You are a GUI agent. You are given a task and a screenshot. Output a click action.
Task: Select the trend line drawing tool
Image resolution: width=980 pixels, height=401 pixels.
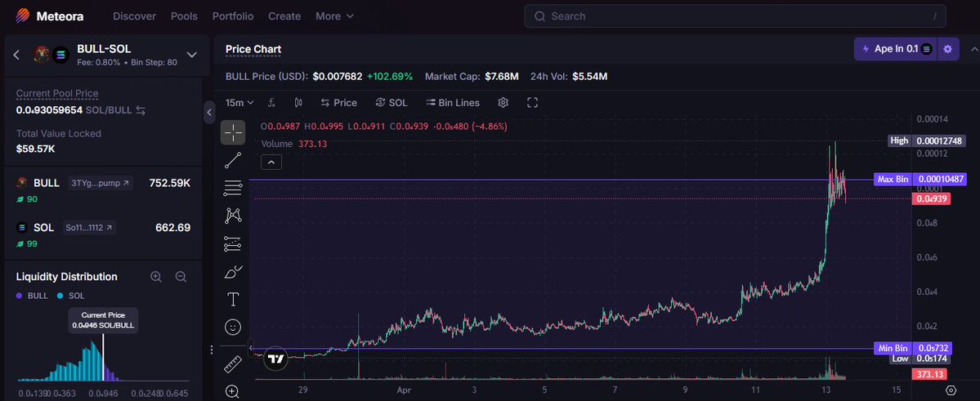[233, 161]
